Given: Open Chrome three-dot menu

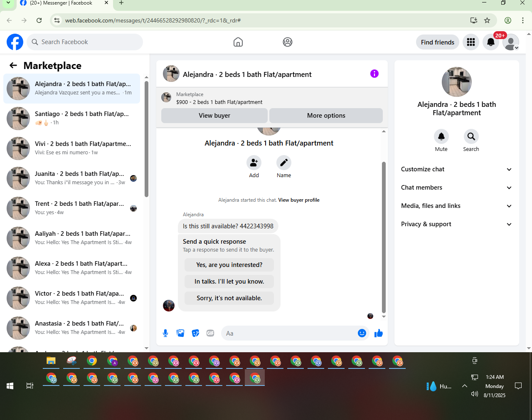Looking at the screenshot, I should [523, 20].
